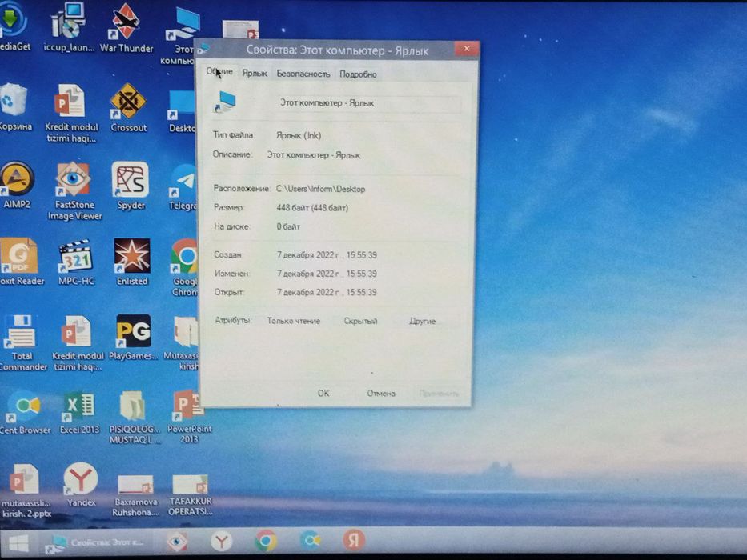Select the Desktop shortcut icon
This screenshot has width=747, height=560.
(x=183, y=111)
